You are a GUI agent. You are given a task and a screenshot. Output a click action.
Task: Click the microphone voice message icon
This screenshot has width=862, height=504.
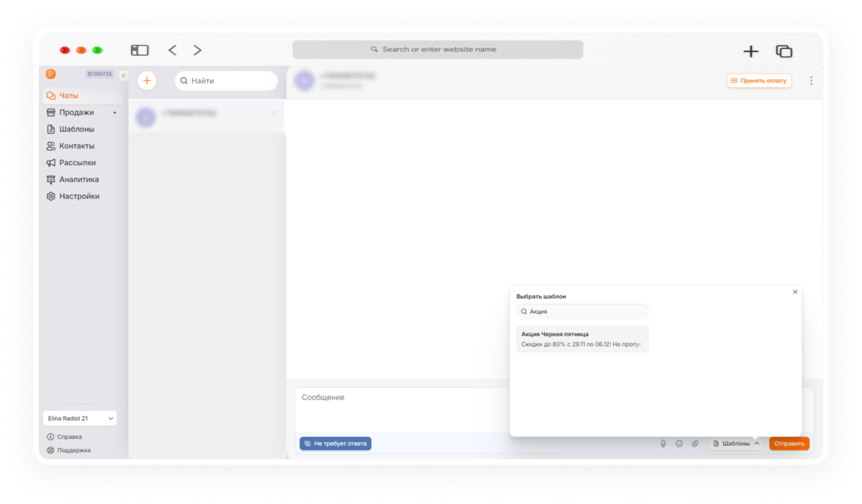tap(663, 444)
